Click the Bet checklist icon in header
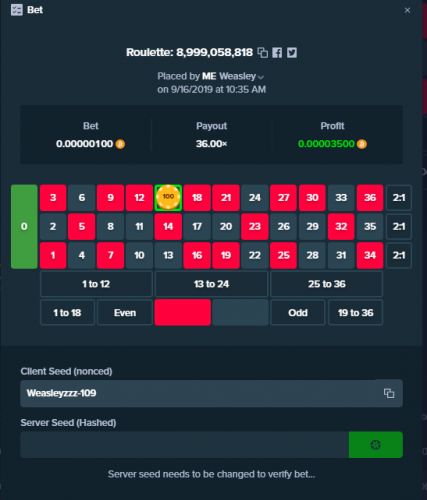The height and width of the screenshot is (500, 427). coord(16,10)
